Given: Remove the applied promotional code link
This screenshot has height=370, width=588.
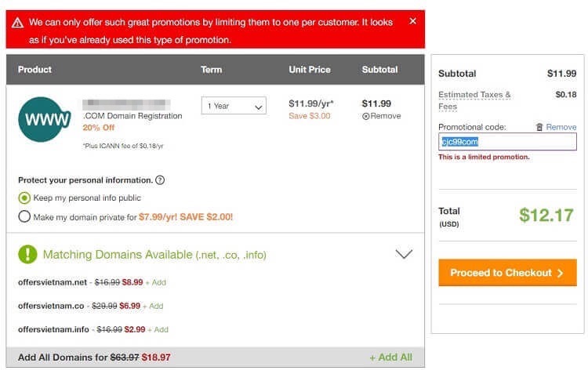Looking at the screenshot, I should point(561,127).
